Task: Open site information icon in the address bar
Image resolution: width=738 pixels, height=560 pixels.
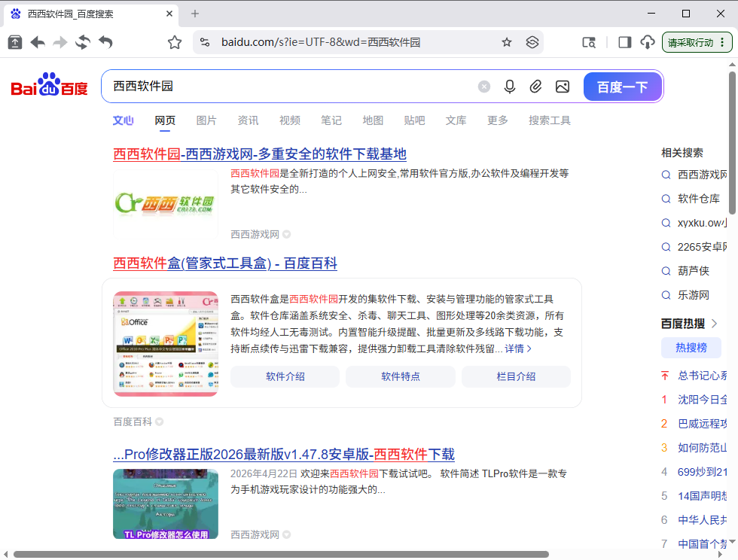Action: coord(205,42)
